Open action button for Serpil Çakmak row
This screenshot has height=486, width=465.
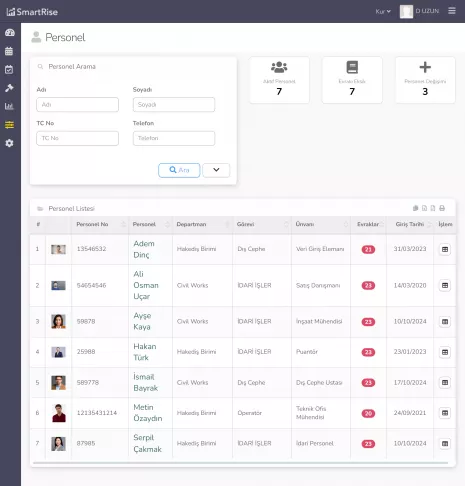pos(445,443)
